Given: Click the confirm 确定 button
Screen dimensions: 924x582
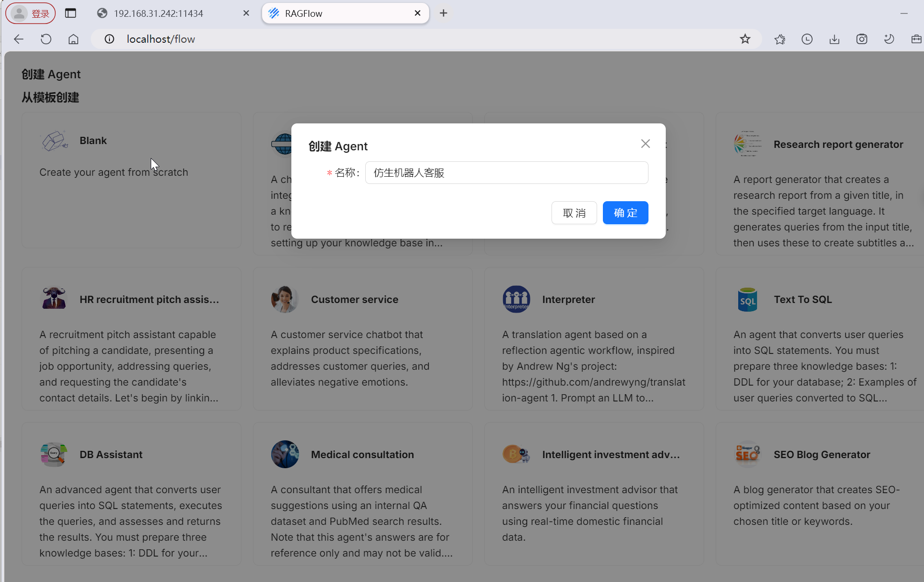Looking at the screenshot, I should coord(625,213).
